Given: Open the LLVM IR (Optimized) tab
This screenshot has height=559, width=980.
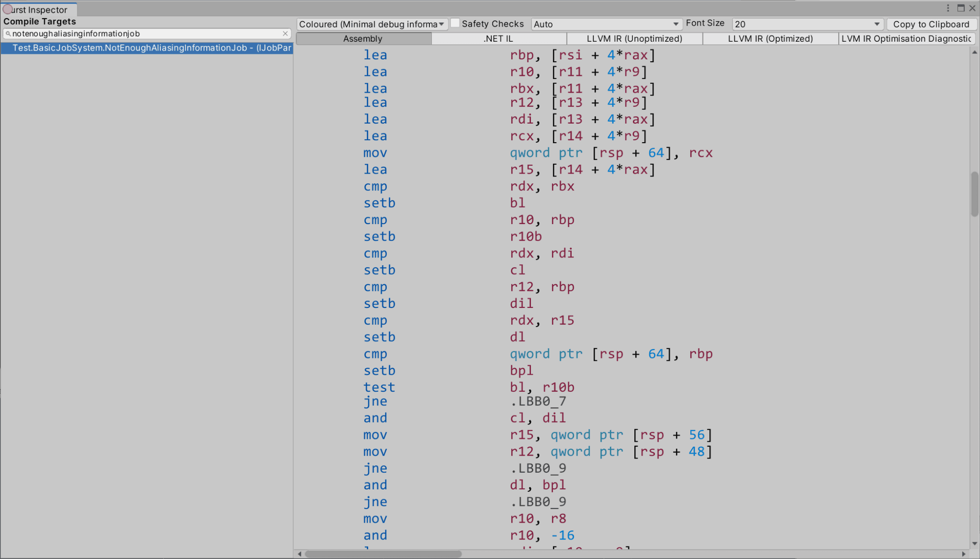Looking at the screenshot, I should tap(771, 39).
